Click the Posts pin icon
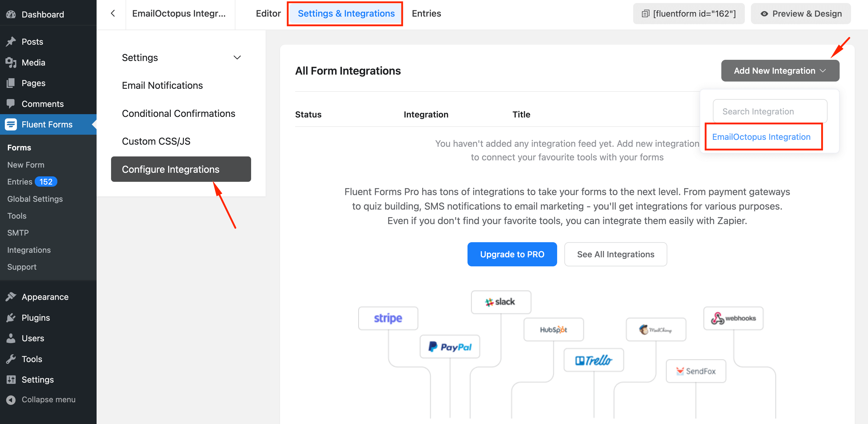Viewport: 868px width, 424px height. [x=11, y=41]
